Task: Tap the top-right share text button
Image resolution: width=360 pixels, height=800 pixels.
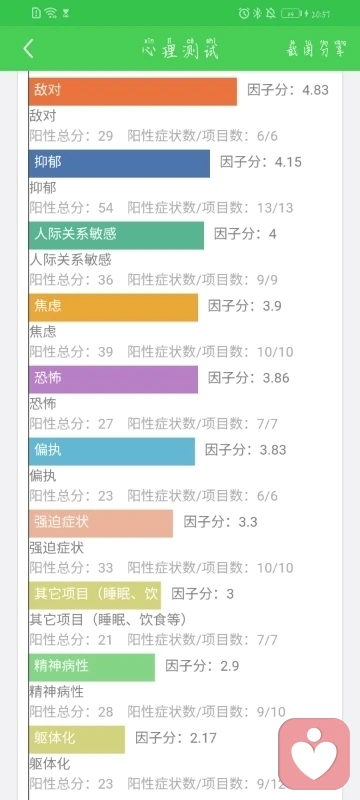Action: tap(317, 49)
